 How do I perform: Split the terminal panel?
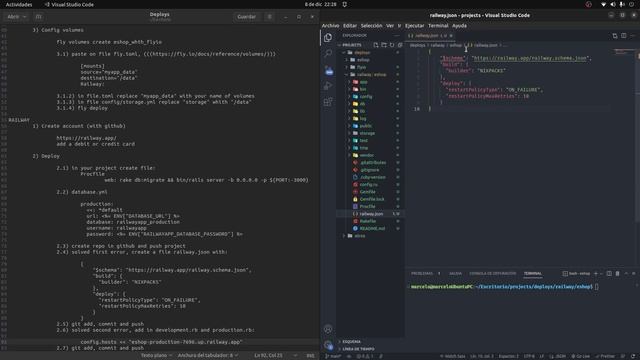click(x=609, y=273)
